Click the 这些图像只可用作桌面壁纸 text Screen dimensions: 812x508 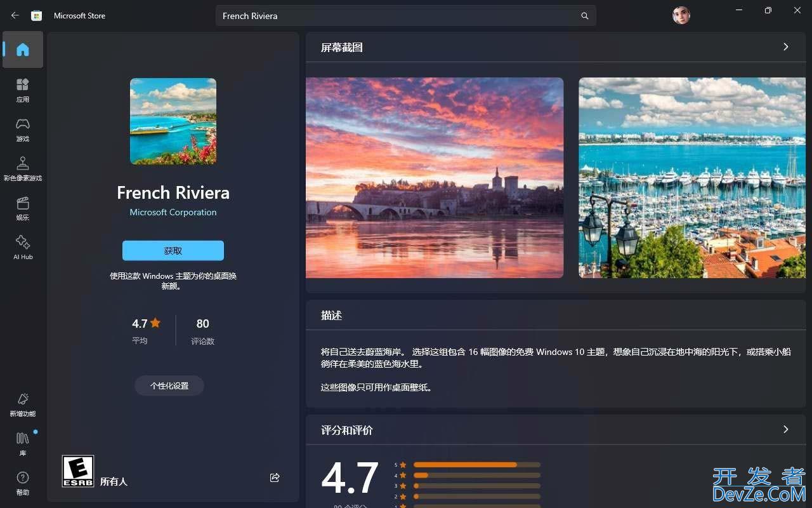click(x=377, y=387)
